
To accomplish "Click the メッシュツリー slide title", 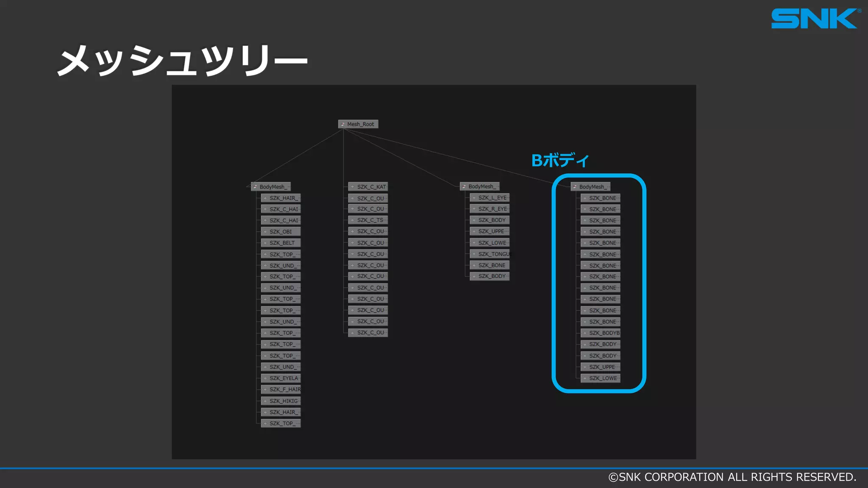I will [x=182, y=60].
